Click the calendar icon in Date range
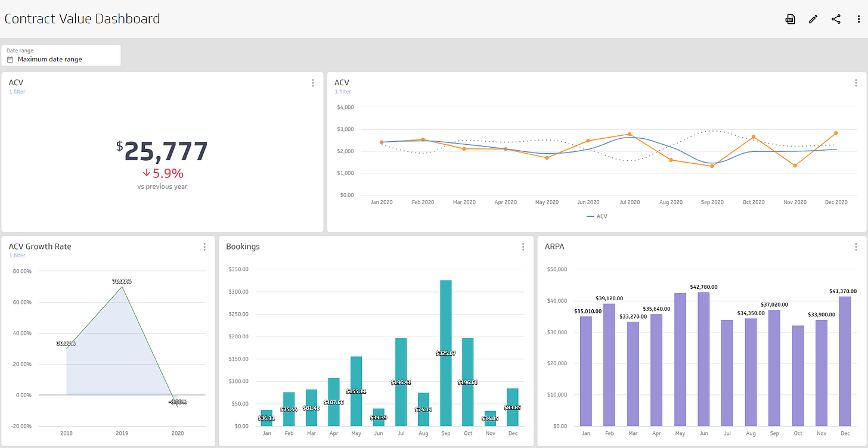Viewport: 868px width, 448px height. 10,60
